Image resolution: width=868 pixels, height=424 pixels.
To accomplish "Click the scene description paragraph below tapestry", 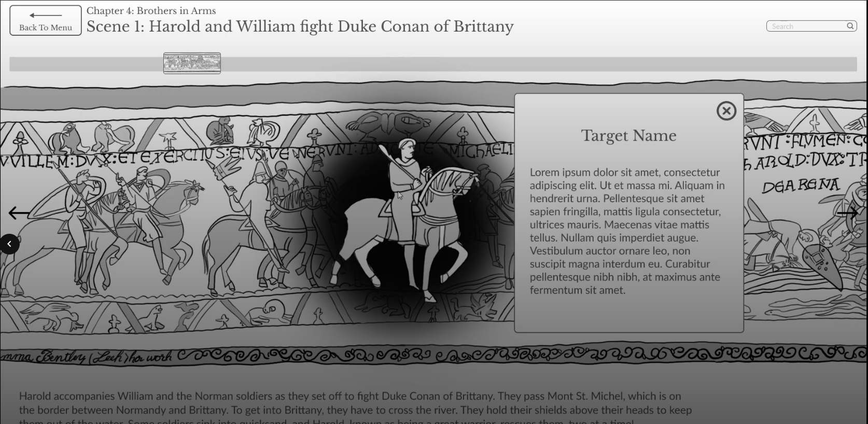I will pos(355,403).
